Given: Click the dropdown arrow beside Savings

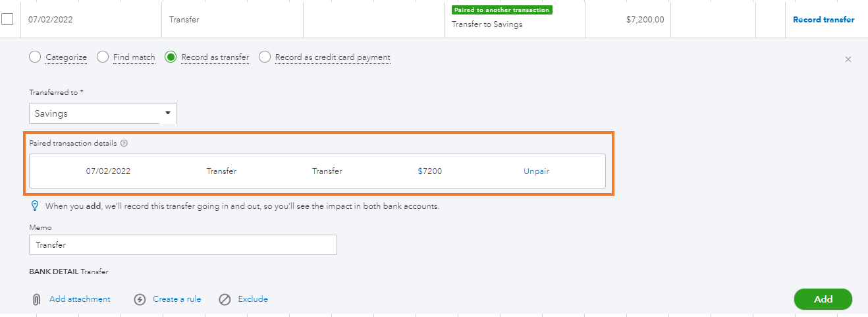Looking at the screenshot, I should pyautogui.click(x=167, y=113).
